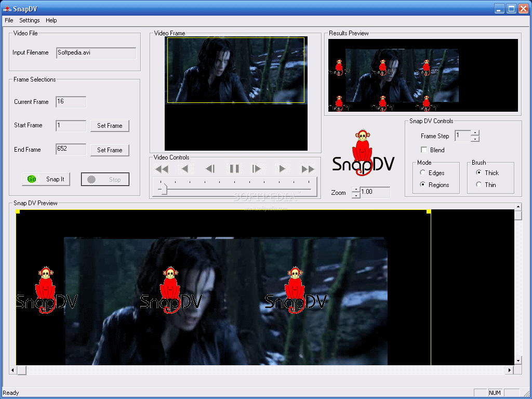The height and width of the screenshot is (399, 532).
Task: Enable the Blend checkbox
Action: pos(424,150)
